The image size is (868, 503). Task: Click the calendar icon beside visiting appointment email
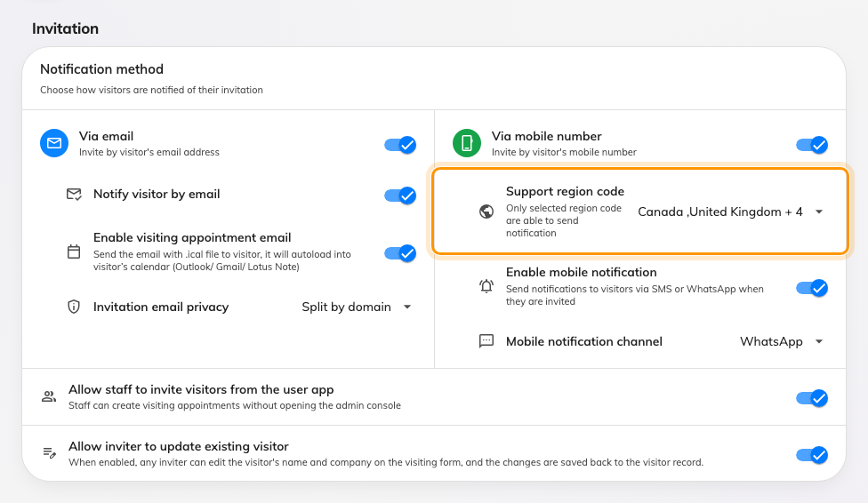[74, 251]
